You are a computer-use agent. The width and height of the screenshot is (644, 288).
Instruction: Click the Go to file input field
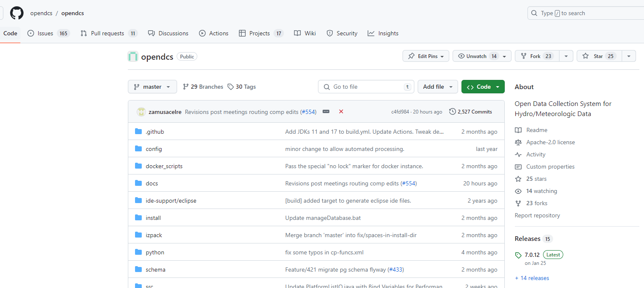pyautogui.click(x=366, y=87)
